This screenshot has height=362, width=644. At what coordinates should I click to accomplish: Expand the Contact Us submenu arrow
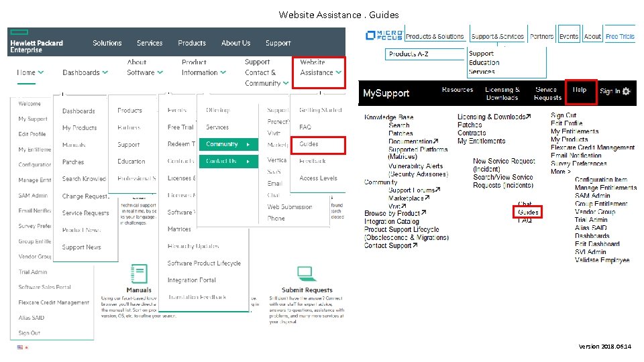tap(248, 162)
